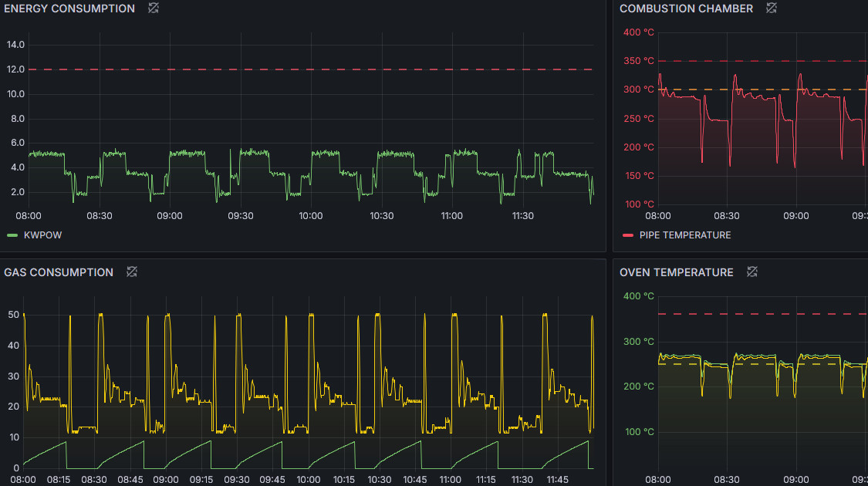The image size is (868, 486).
Task: Click the green KWPOW legend color swatch
Action: coord(12,235)
